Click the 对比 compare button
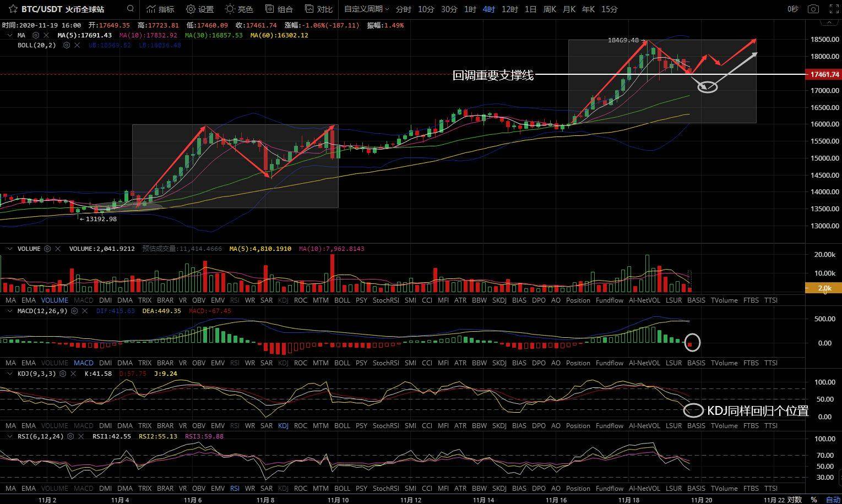Screen dimensions: 842x504 point(319,9)
